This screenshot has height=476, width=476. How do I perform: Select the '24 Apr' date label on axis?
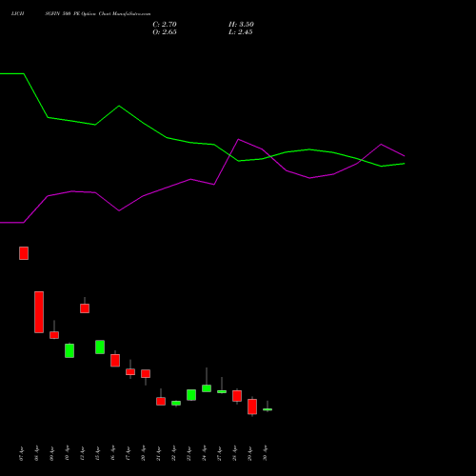pos(204,453)
